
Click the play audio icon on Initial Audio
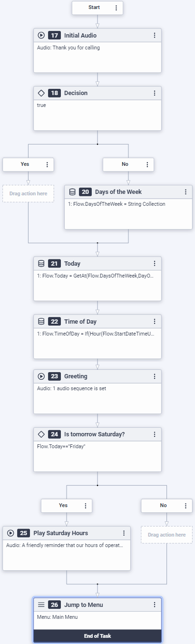[41, 35]
